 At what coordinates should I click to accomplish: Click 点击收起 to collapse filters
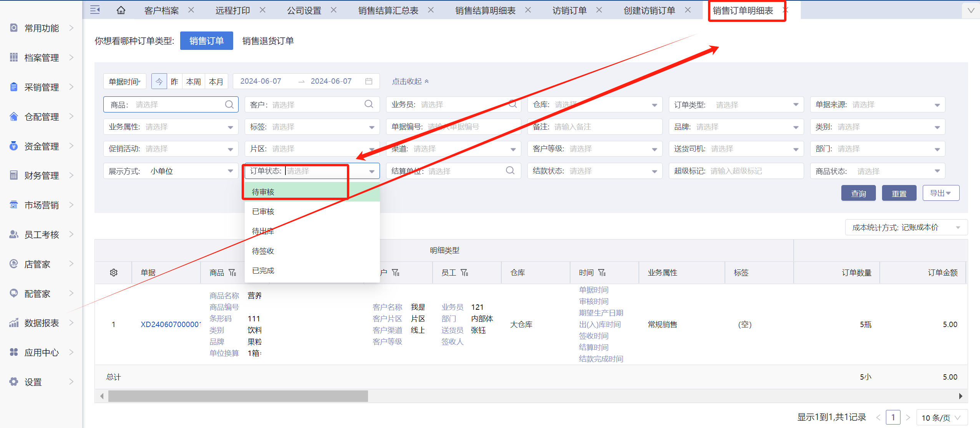(x=410, y=81)
